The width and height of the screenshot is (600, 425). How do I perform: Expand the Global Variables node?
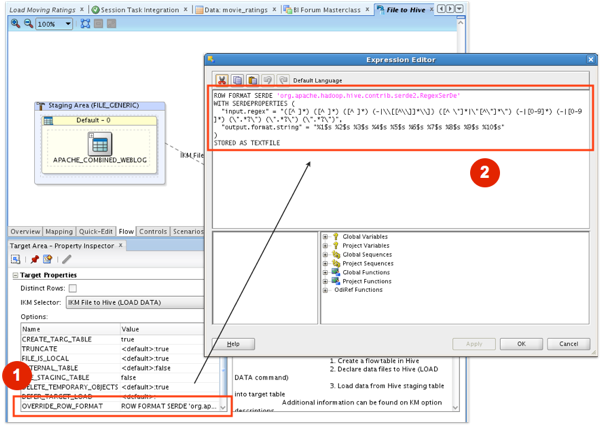325,237
